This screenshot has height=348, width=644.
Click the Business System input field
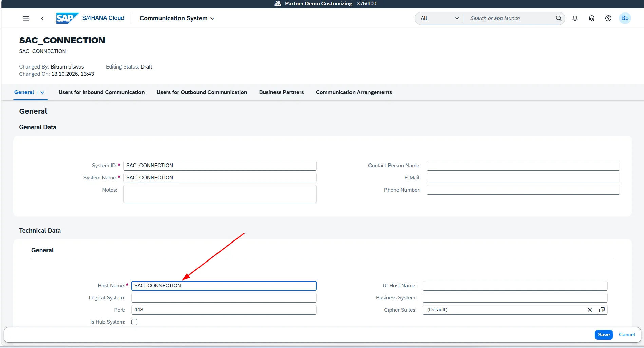pos(515,298)
